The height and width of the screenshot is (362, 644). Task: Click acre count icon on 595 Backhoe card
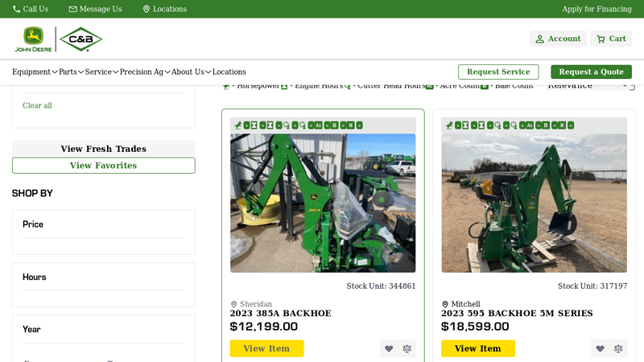529,125
